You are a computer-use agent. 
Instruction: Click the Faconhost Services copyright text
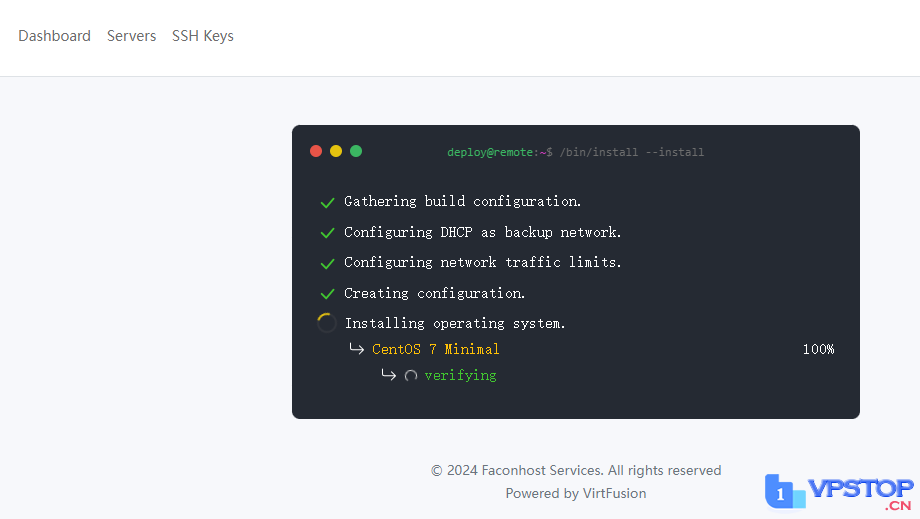tap(575, 470)
